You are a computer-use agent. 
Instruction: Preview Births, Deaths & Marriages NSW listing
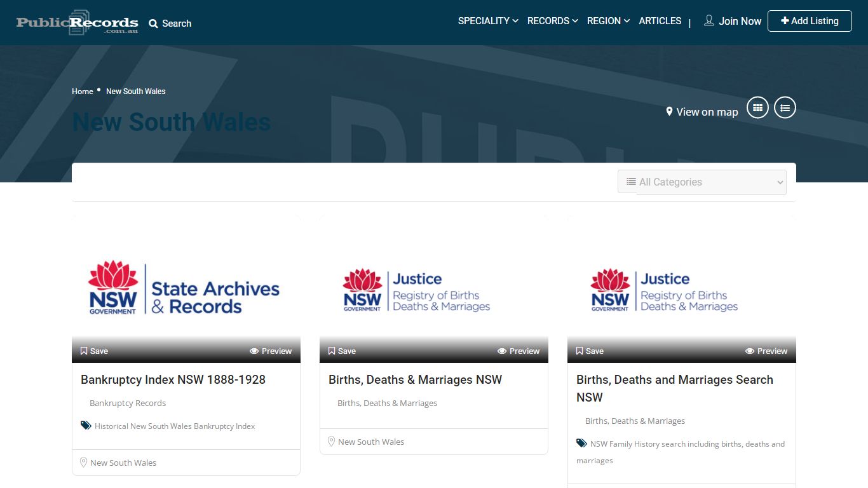point(519,351)
